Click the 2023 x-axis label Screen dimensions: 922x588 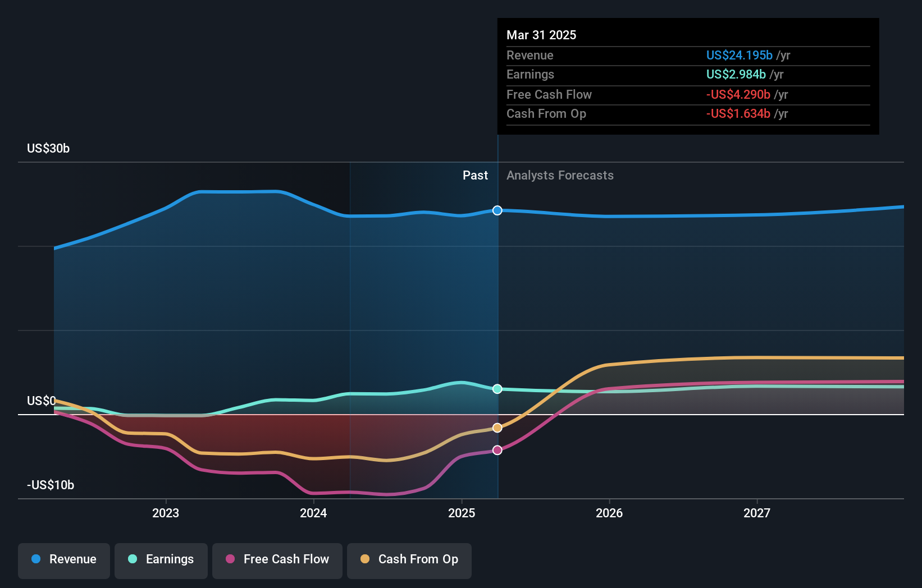[166, 513]
